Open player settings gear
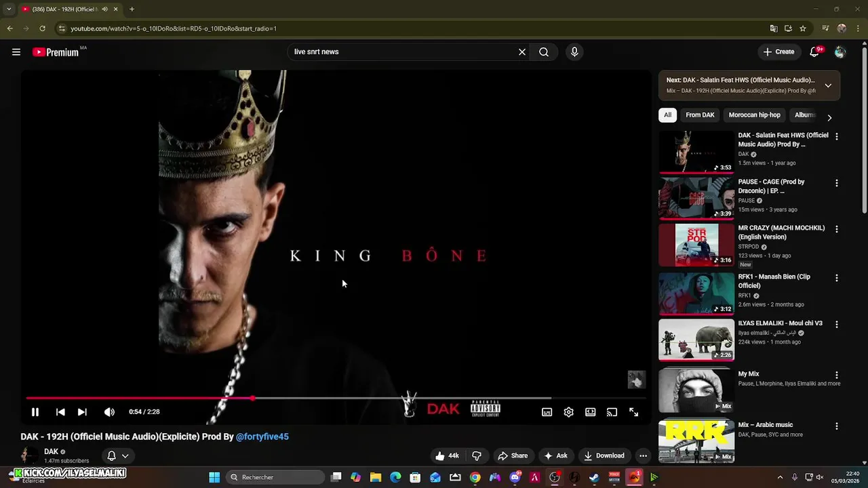Viewport: 868px width, 488px height. [x=569, y=412]
